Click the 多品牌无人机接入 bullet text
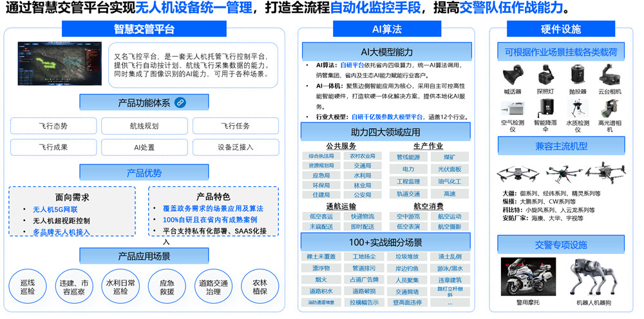Viewport: 644px width, 319px height. click(x=61, y=232)
